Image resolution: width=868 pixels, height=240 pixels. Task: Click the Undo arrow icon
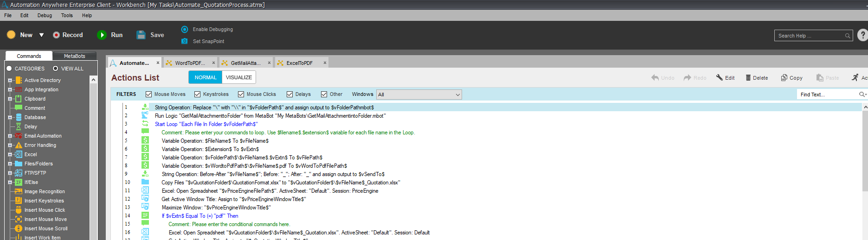(x=655, y=78)
